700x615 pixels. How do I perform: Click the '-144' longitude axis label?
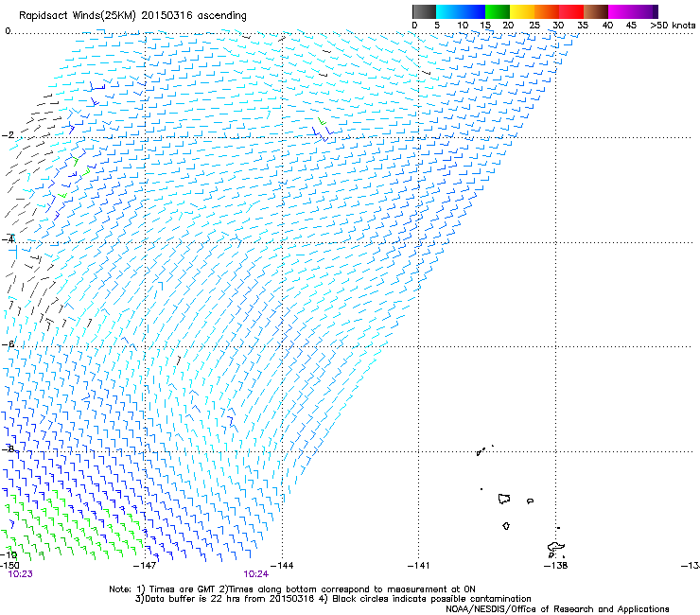[x=282, y=566]
